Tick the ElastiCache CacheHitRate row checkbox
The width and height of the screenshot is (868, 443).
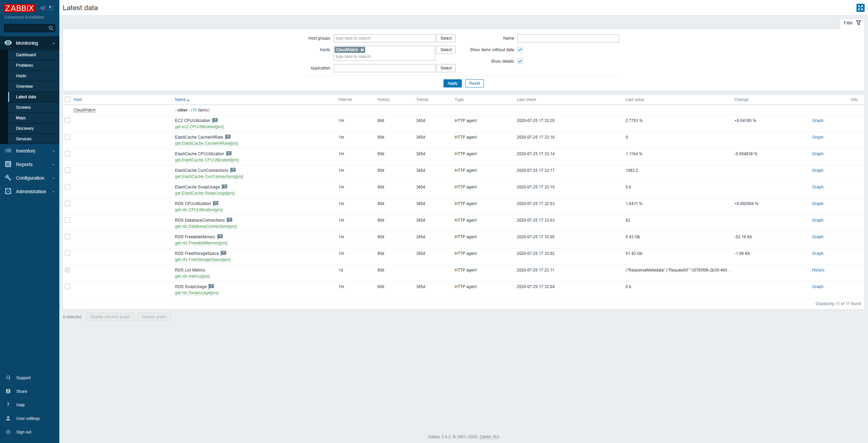point(67,137)
